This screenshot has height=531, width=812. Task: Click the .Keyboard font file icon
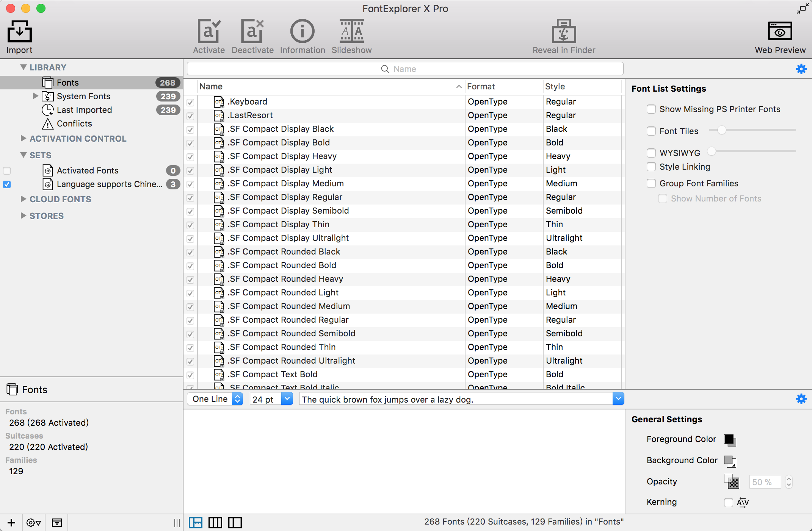coord(219,102)
